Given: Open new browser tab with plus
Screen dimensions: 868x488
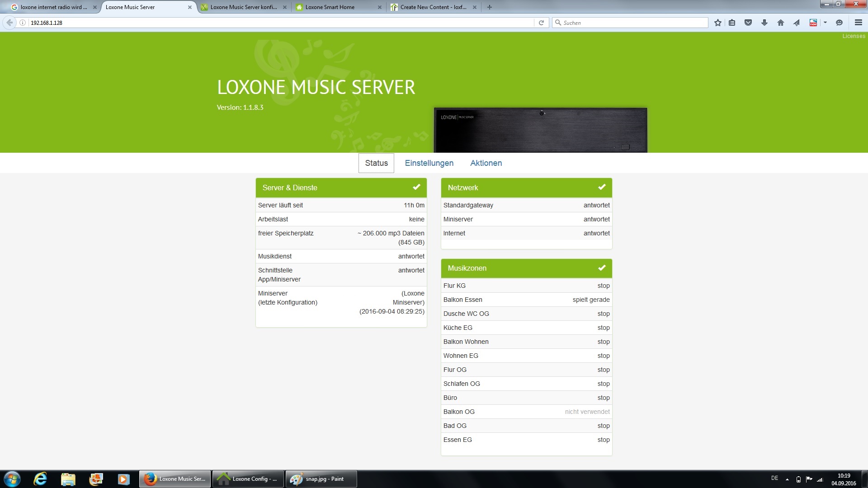Looking at the screenshot, I should (x=489, y=7).
